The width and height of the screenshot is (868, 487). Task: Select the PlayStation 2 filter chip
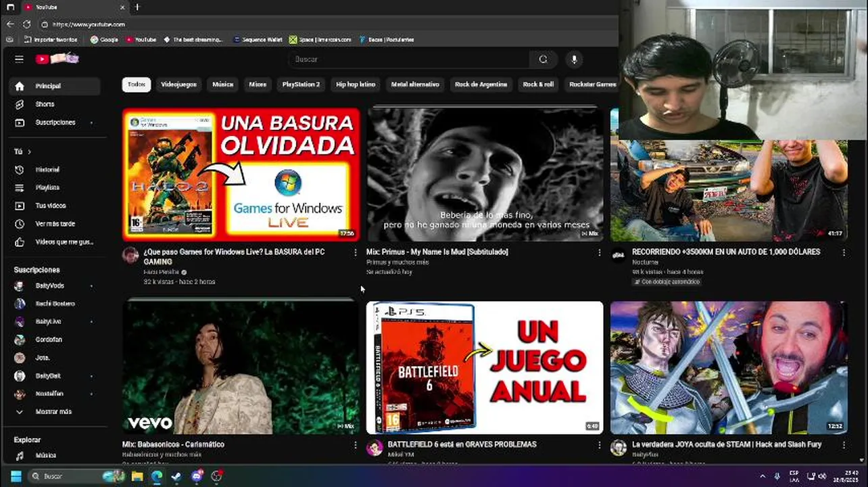coord(301,85)
